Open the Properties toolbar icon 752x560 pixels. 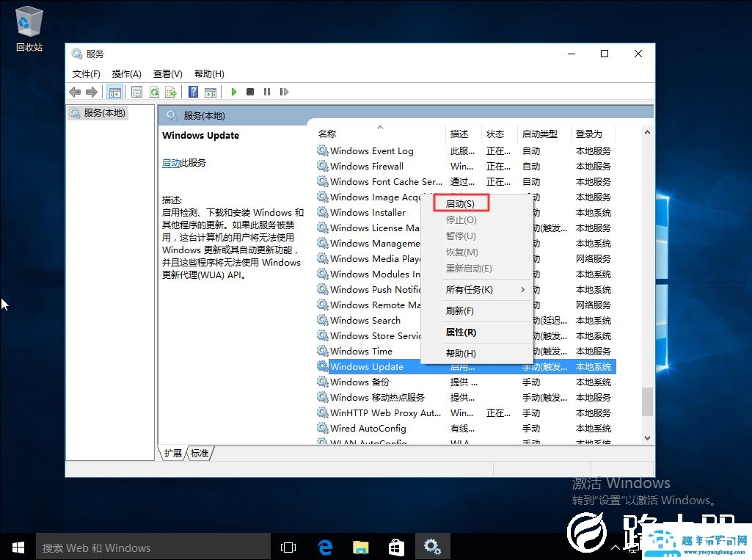[136, 92]
